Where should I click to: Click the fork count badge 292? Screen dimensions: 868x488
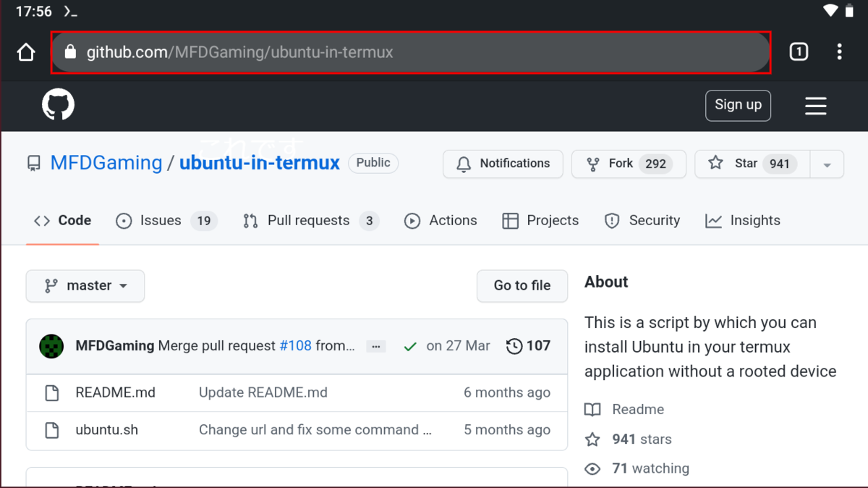click(x=655, y=164)
